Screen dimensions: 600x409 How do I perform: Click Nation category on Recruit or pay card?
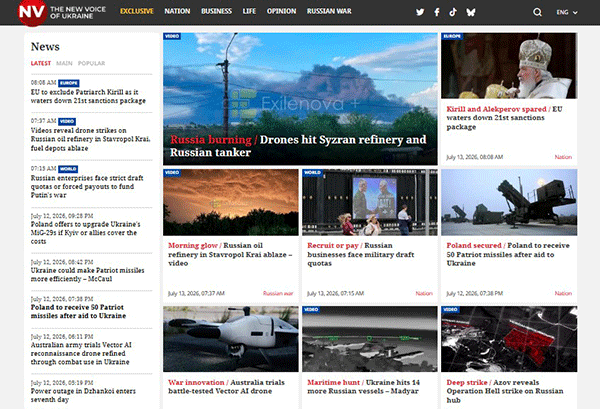424,293
